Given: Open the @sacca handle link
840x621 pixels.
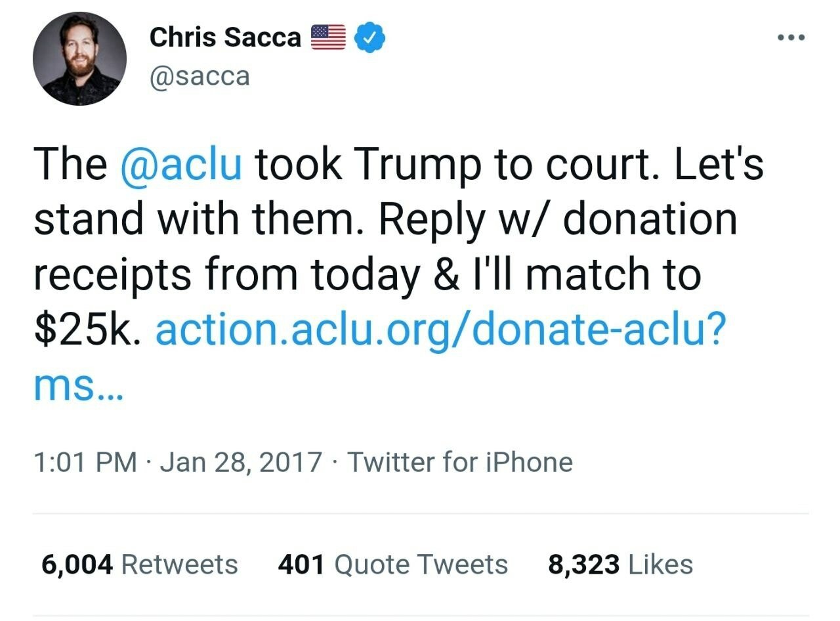Looking at the screenshot, I should coord(199,76).
